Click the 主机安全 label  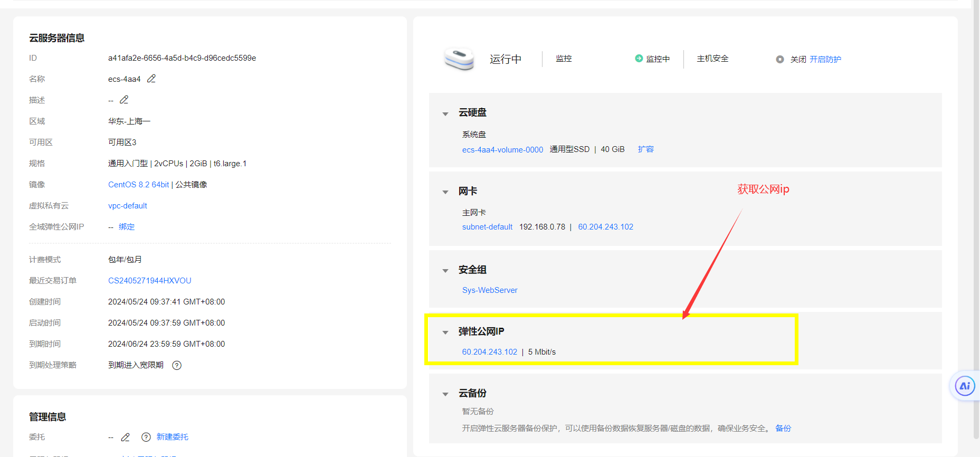[713, 59]
